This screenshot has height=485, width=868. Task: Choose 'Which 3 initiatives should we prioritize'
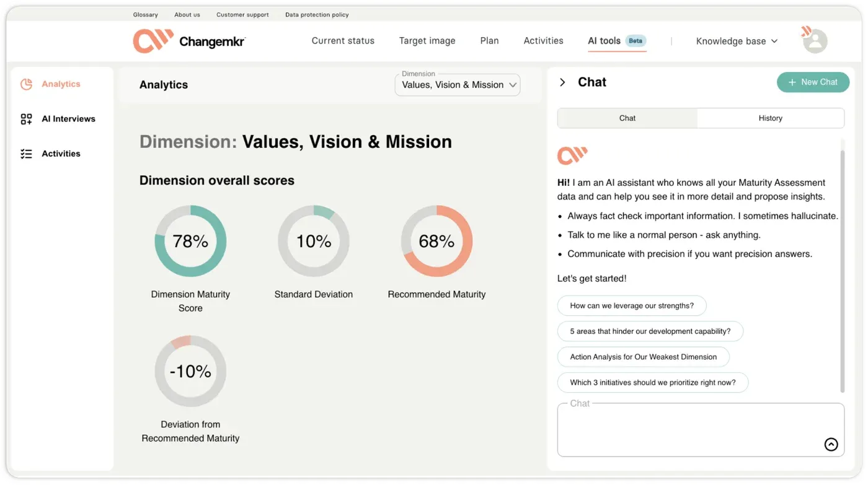coord(653,383)
